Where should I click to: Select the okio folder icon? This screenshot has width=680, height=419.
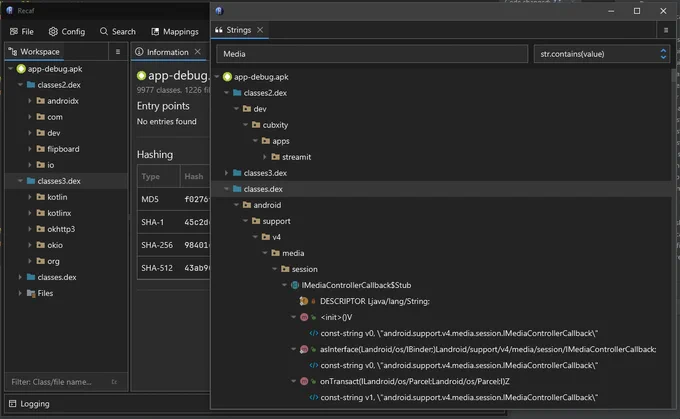(41, 245)
